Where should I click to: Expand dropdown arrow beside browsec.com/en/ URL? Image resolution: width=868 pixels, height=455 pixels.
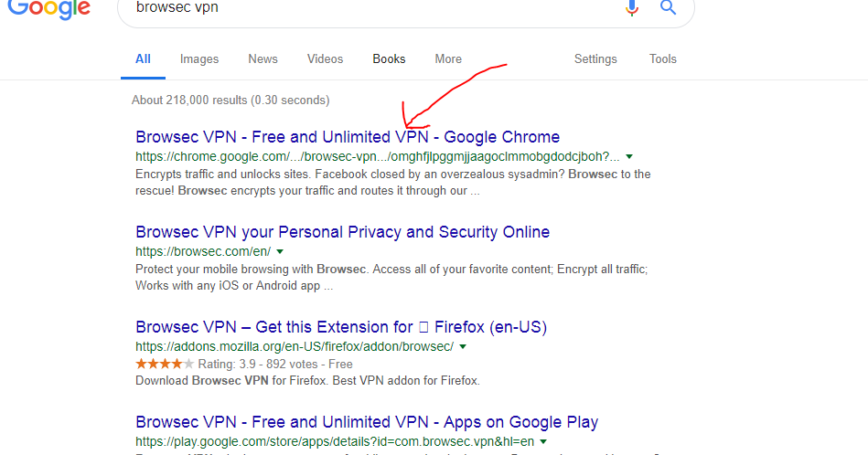280,252
